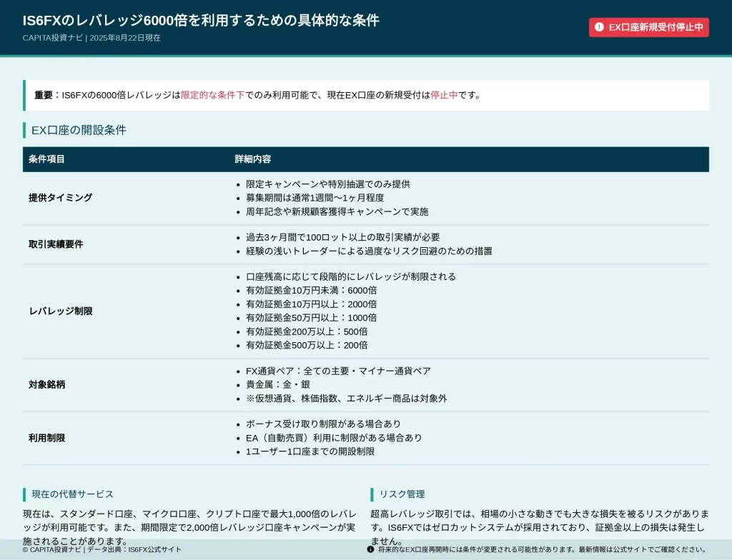Click ボーナス受け取り制限がある場合あり bullet
The width and height of the screenshot is (732, 560).
[324, 424]
